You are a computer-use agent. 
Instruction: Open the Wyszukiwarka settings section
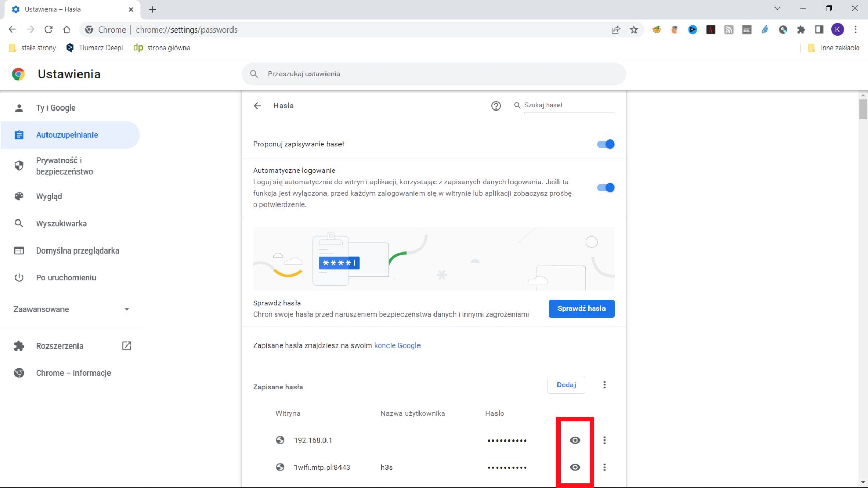point(60,223)
